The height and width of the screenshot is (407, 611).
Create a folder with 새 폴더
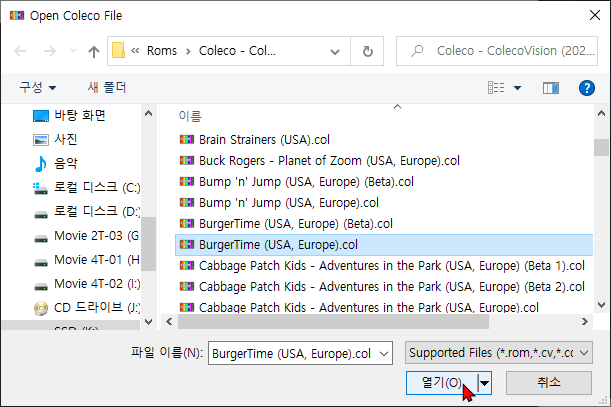[107, 87]
